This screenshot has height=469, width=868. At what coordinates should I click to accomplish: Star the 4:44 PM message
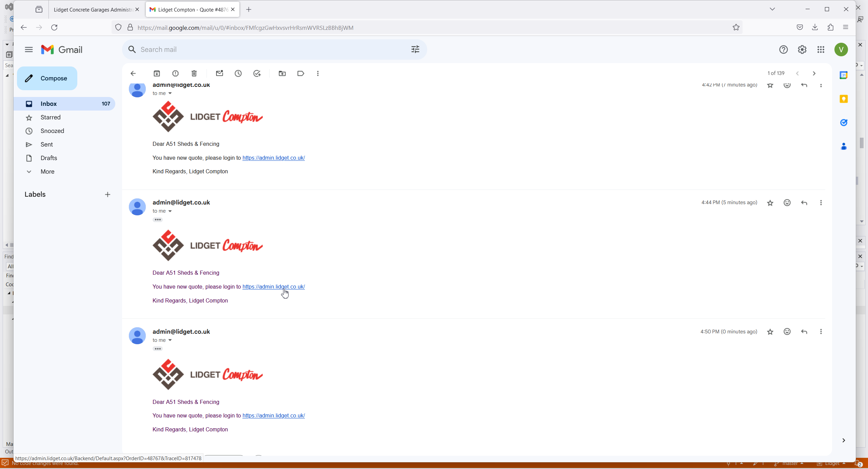770,203
